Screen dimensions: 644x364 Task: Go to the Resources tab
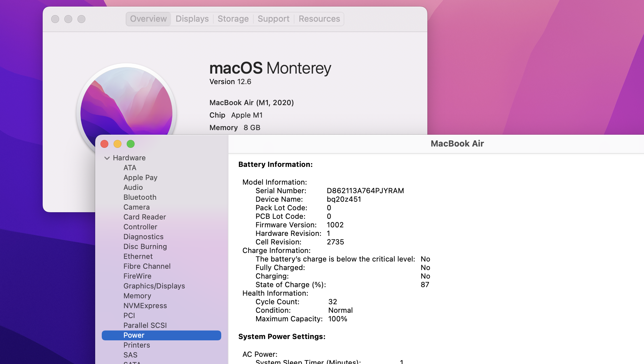coord(319,19)
